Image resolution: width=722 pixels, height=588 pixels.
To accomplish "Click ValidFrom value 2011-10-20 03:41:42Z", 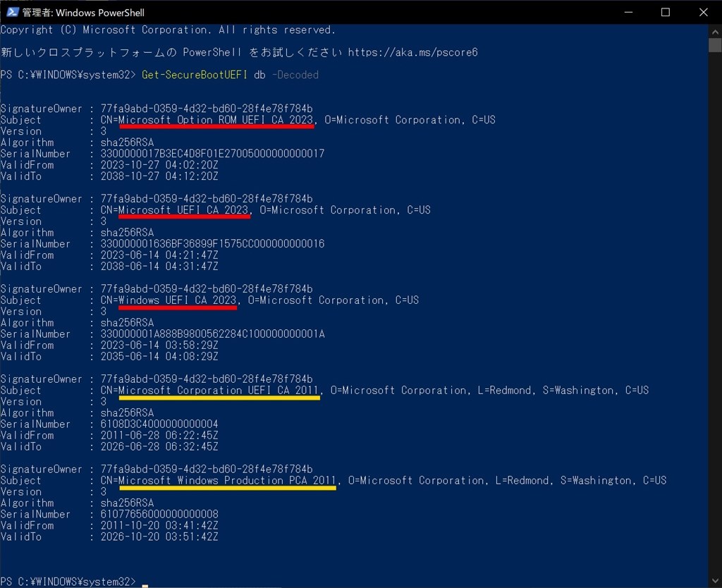I will [x=159, y=525].
